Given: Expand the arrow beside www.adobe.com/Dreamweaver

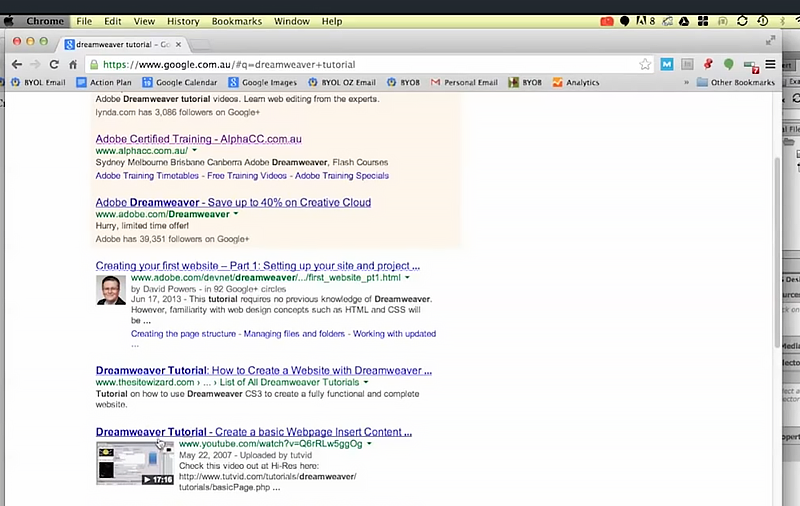Looking at the screenshot, I should tap(236, 214).
